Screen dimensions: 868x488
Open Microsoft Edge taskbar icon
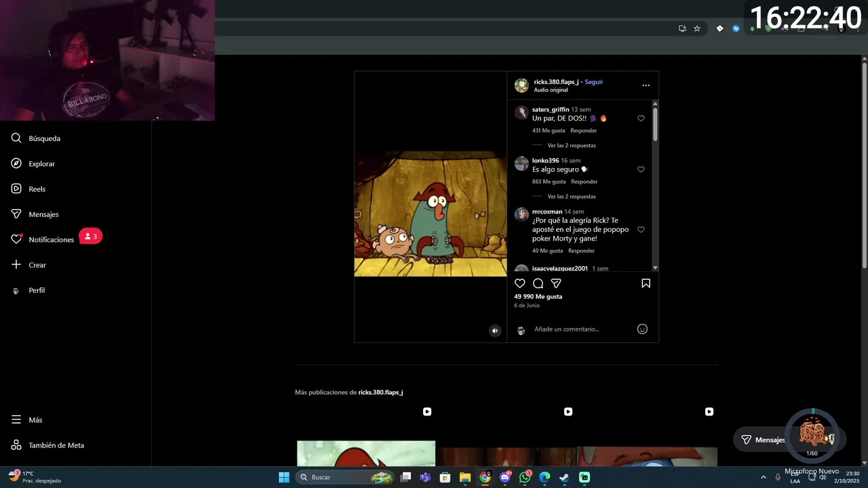tap(545, 477)
